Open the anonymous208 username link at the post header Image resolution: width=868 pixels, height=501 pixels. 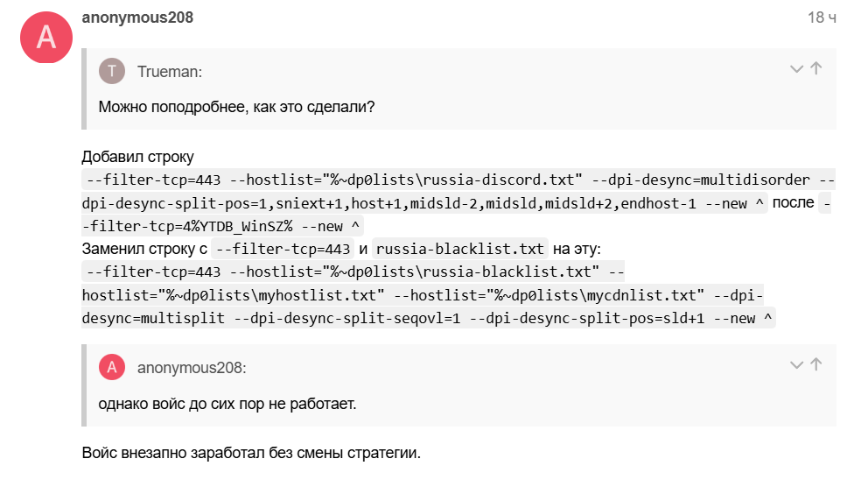tap(137, 18)
